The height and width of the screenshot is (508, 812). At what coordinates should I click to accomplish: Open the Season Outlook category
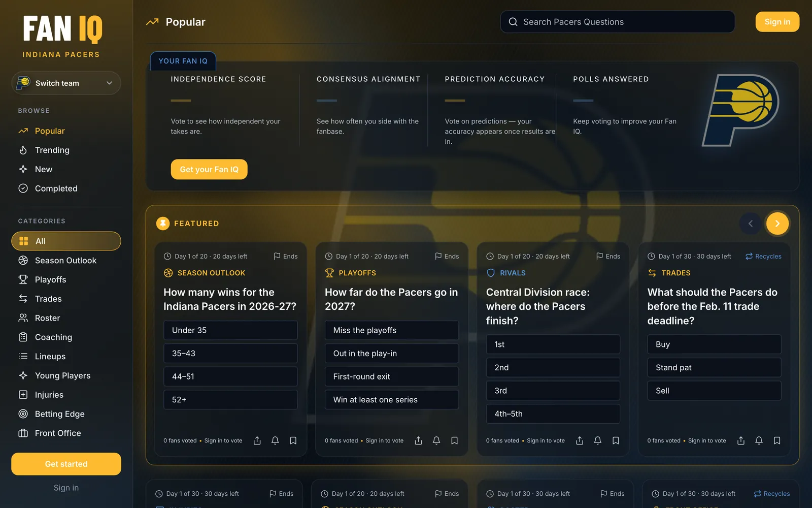tap(66, 261)
